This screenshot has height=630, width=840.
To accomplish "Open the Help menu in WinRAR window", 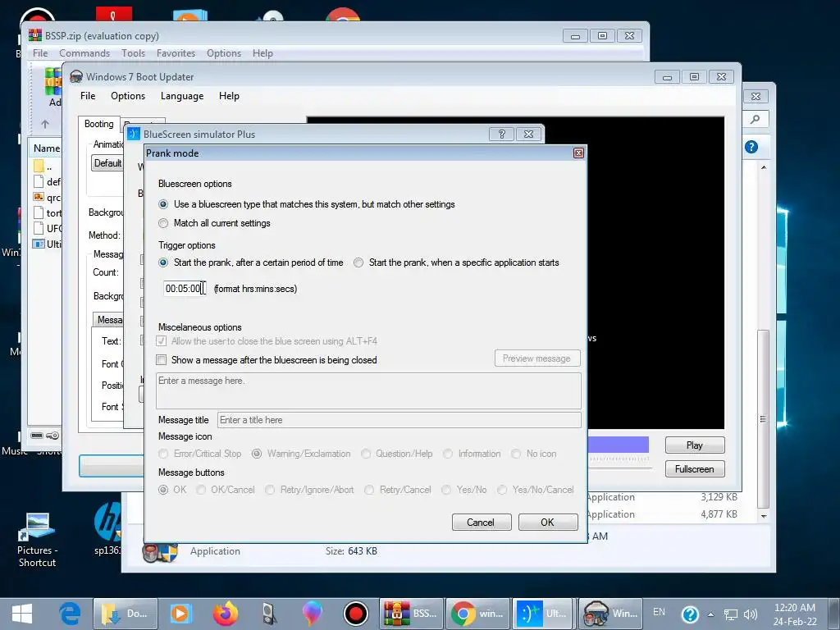I will pos(262,53).
